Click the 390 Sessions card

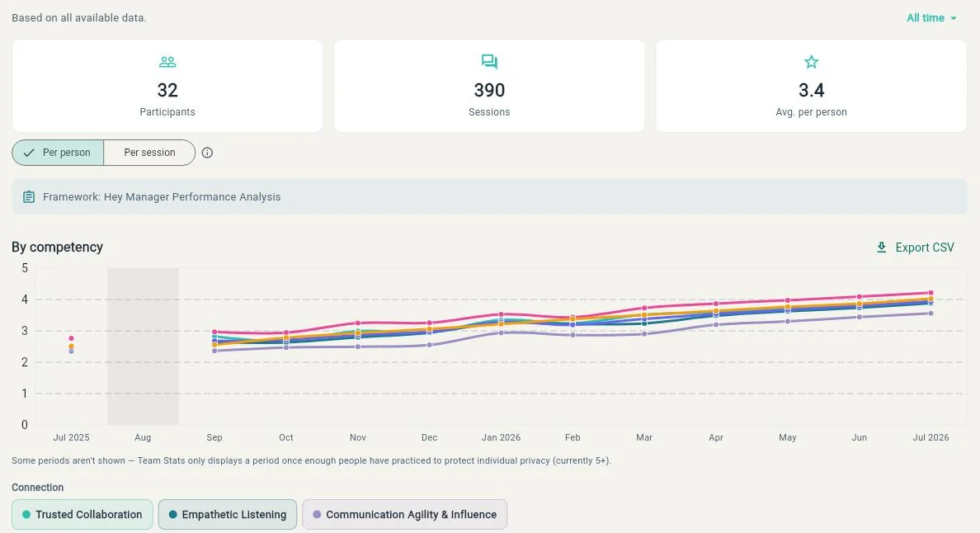coord(489,86)
